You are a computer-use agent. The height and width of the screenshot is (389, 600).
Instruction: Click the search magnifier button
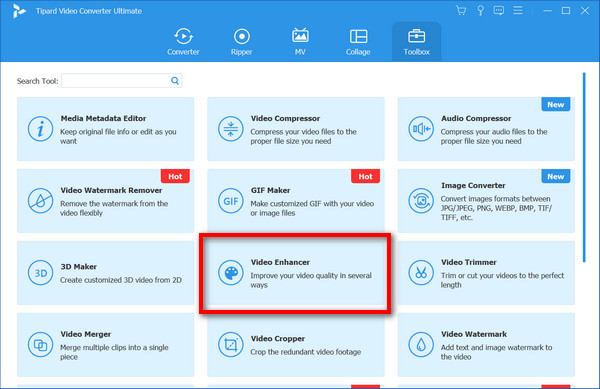click(x=175, y=81)
